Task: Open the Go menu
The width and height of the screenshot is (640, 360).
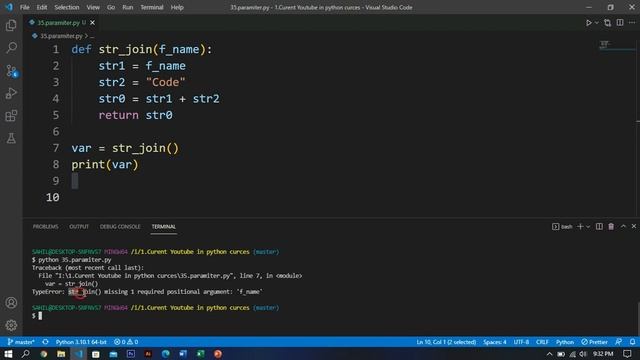Action: (x=111, y=7)
